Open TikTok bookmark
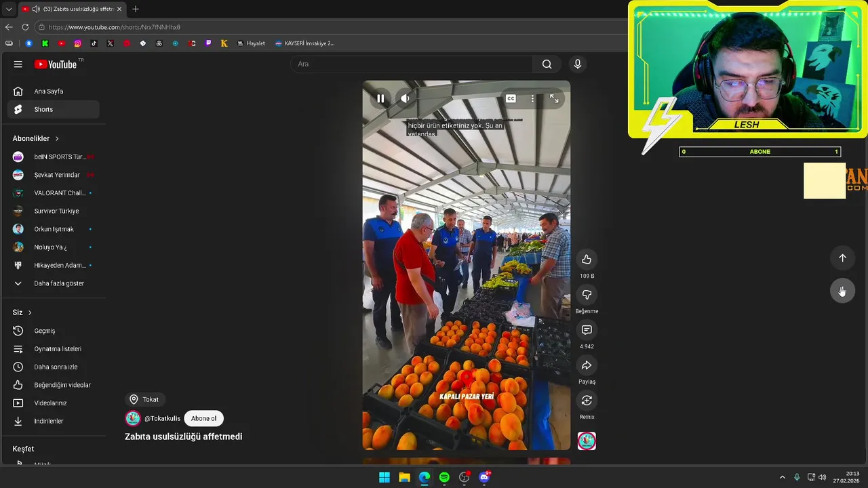Viewport: 868px width, 488px height. [x=94, y=43]
